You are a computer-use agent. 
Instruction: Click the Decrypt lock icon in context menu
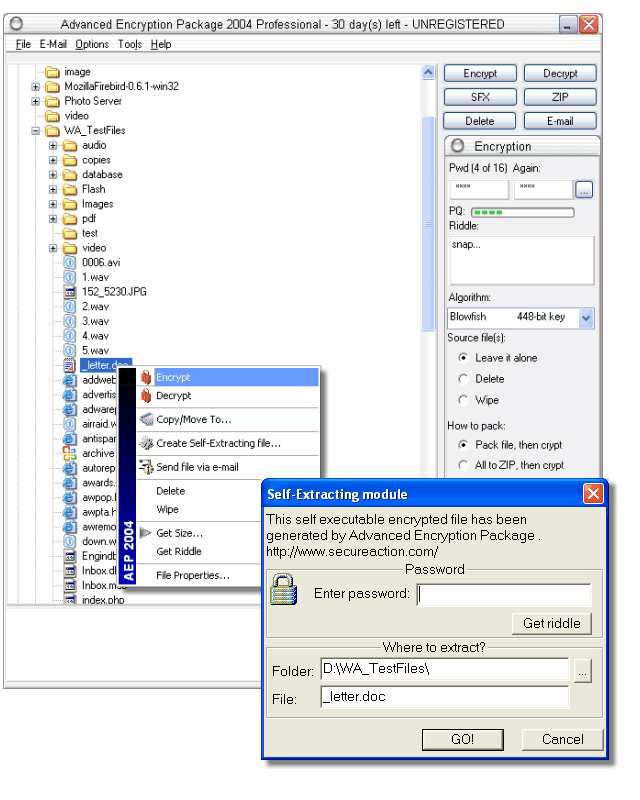(x=146, y=395)
